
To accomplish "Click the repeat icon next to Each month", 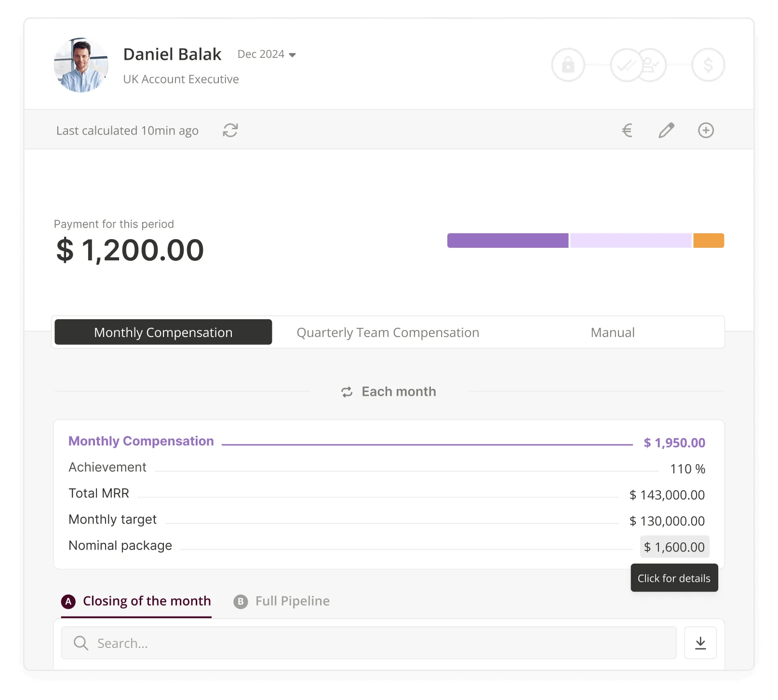I will point(347,392).
